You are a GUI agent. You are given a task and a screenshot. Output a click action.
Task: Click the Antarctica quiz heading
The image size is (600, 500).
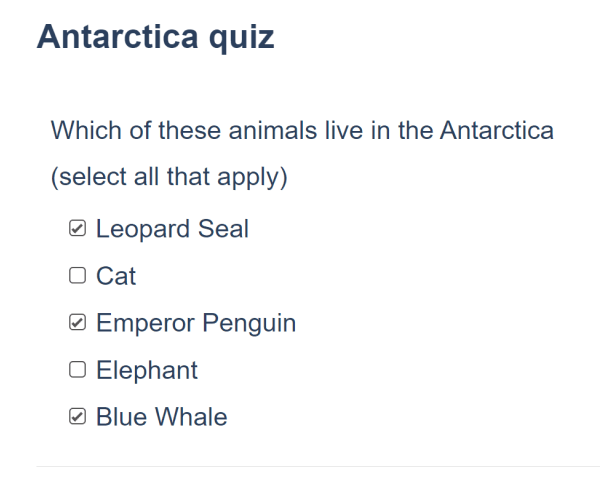155,37
